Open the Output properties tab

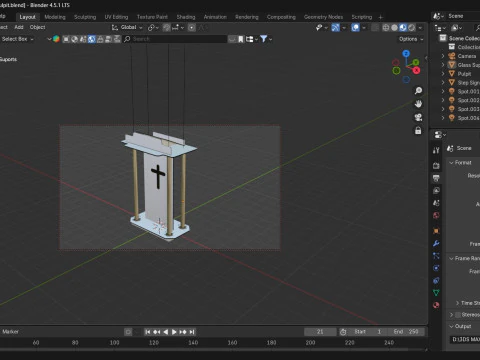click(436, 178)
